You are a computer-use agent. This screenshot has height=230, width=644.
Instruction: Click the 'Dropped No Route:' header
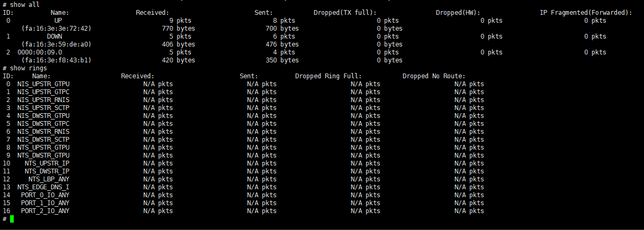click(434, 76)
